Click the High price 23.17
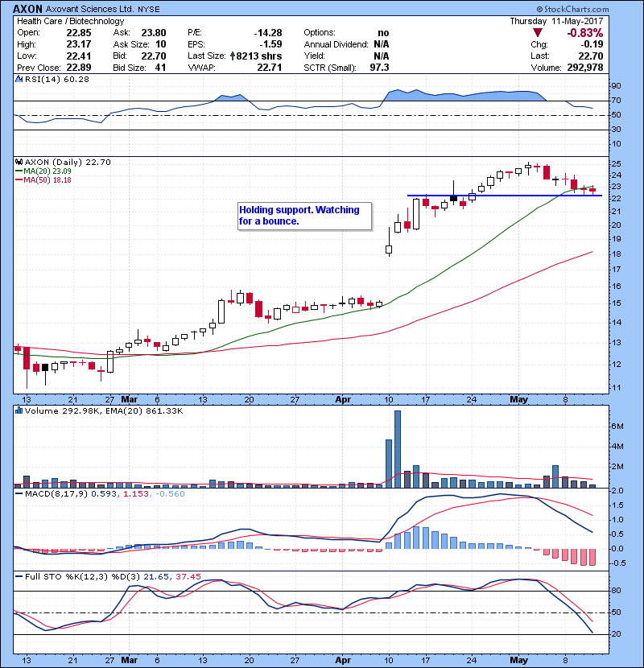Screen dimensions: 644x668 pyautogui.click(x=79, y=44)
